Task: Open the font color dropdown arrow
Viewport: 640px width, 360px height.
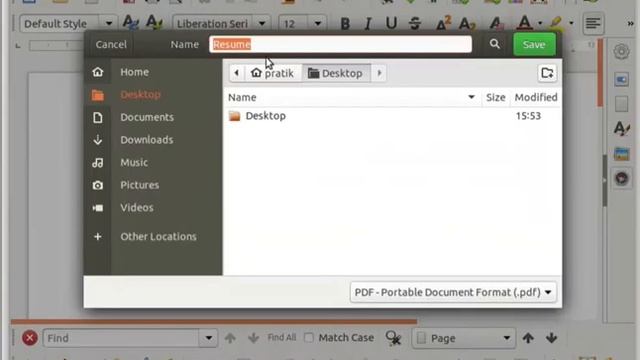Action: tap(540, 23)
